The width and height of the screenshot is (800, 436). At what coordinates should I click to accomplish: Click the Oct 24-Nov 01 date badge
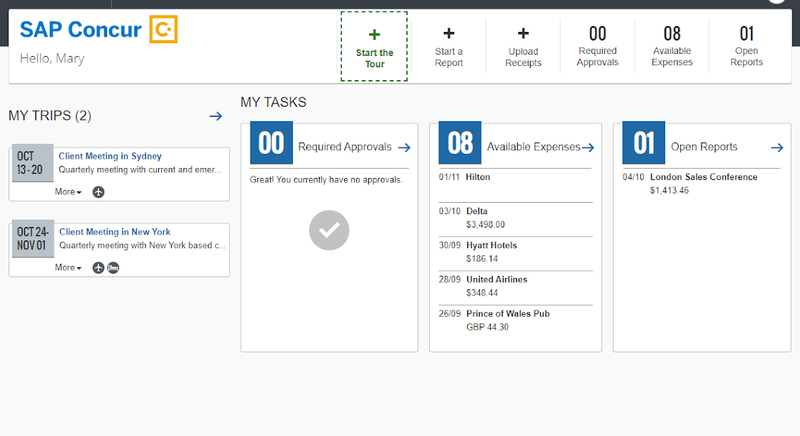click(x=33, y=239)
